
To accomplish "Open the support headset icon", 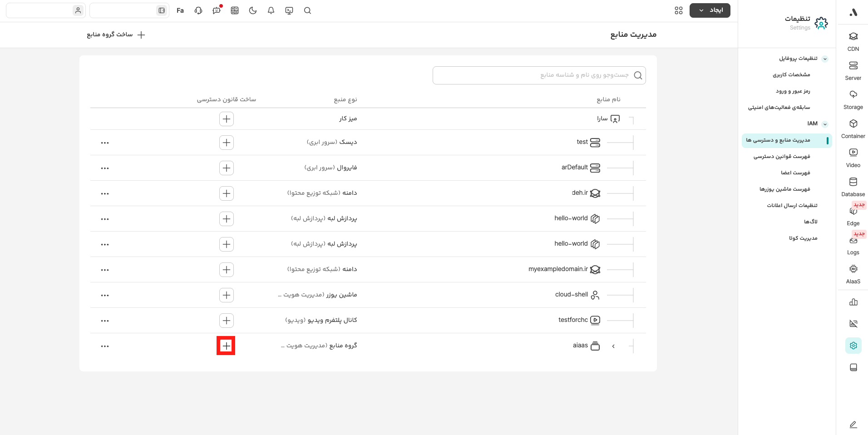I will pos(198,10).
